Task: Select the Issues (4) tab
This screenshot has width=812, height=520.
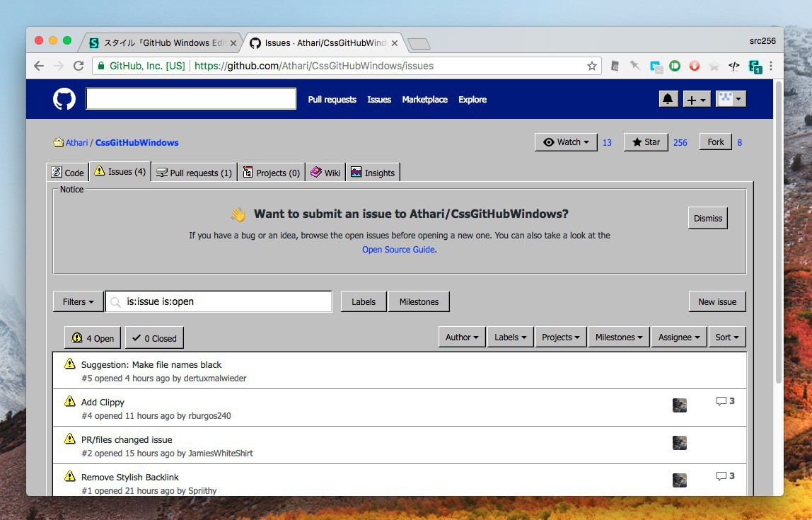Action: (x=120, y=171)
